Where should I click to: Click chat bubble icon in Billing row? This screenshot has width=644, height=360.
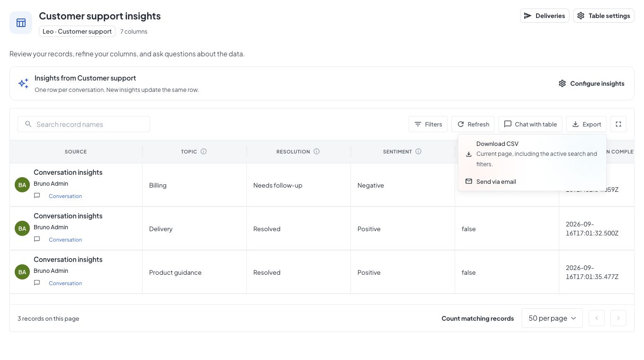37,196
